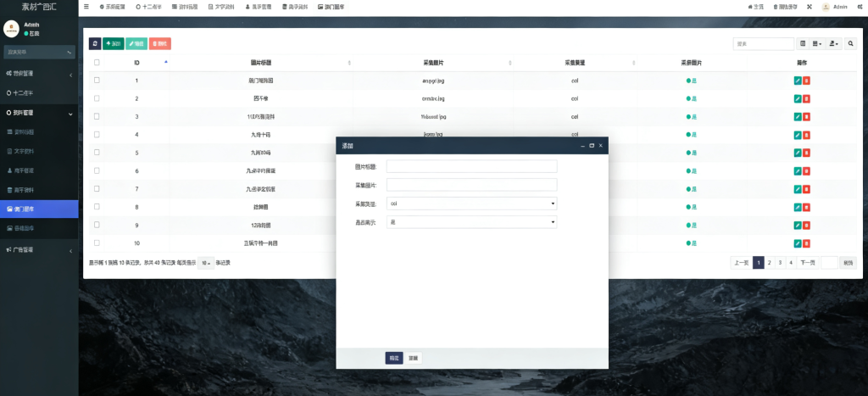
Task: Open the settings cogs icon beside Admin
Action: pos(860,7)
